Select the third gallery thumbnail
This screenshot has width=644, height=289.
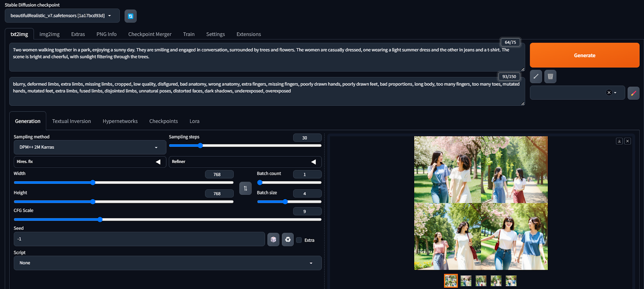coord(481,281)
